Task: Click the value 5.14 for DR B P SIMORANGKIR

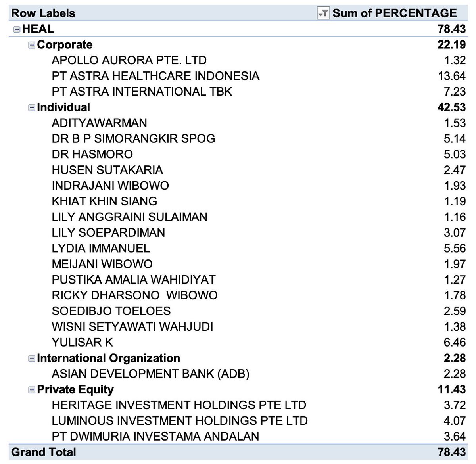Action: click(455, 138)
